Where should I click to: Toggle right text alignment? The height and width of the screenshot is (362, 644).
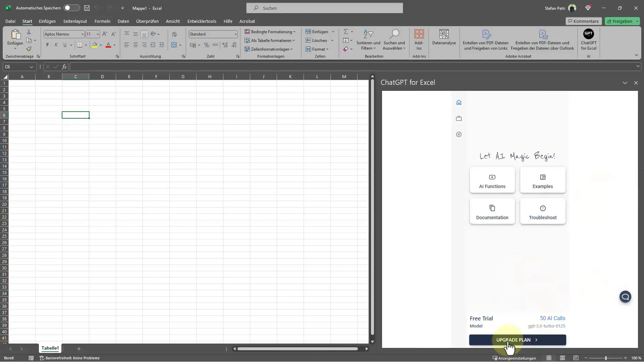click(144, 45)
